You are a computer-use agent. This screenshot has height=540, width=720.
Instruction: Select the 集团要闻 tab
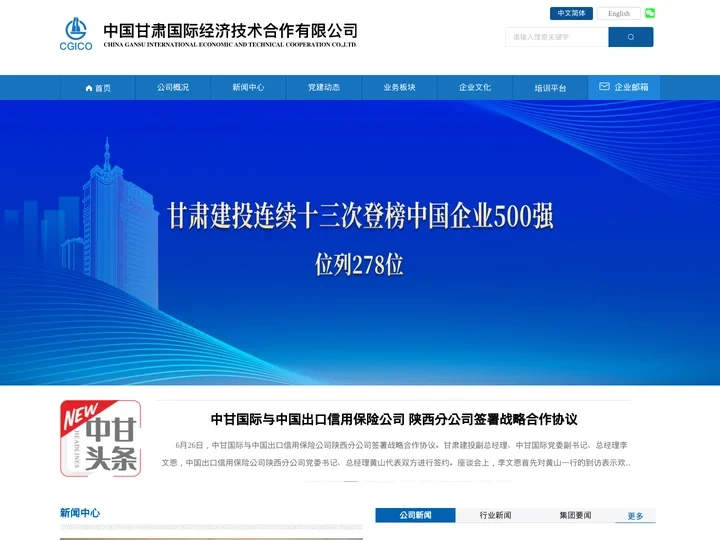(575, 515)
